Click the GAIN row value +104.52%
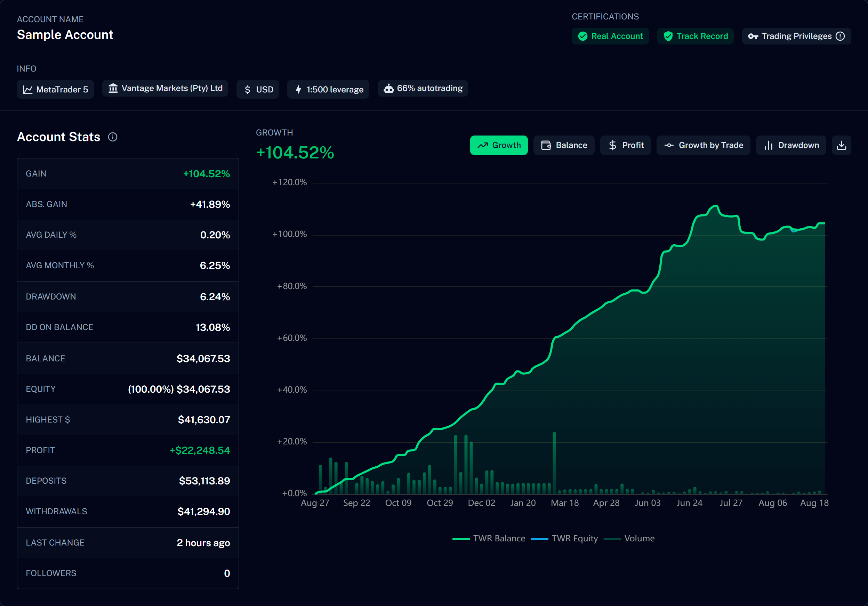Screen dimensions: 868x606 click(x=207, y=174)
